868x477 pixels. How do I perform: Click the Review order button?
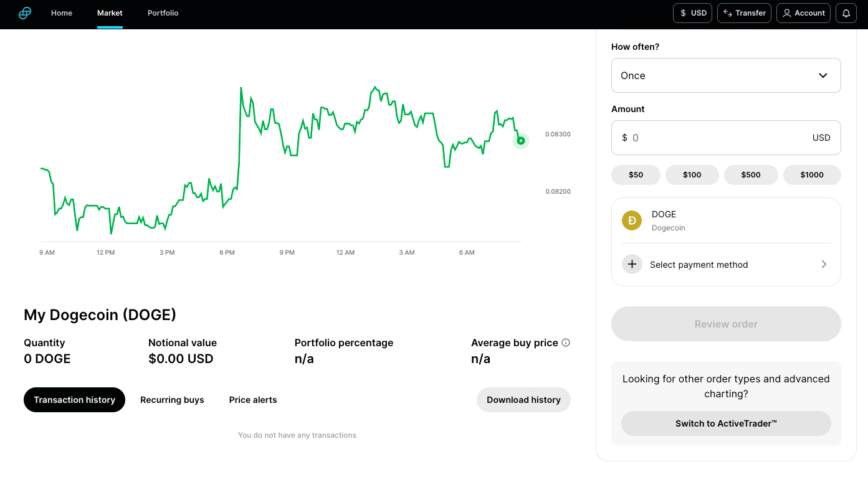point(726,324)
